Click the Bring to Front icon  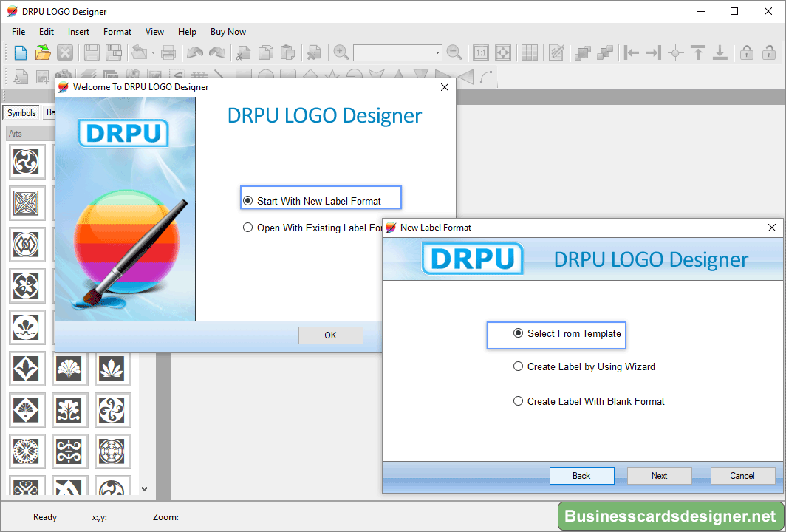[x=583, y=52]
